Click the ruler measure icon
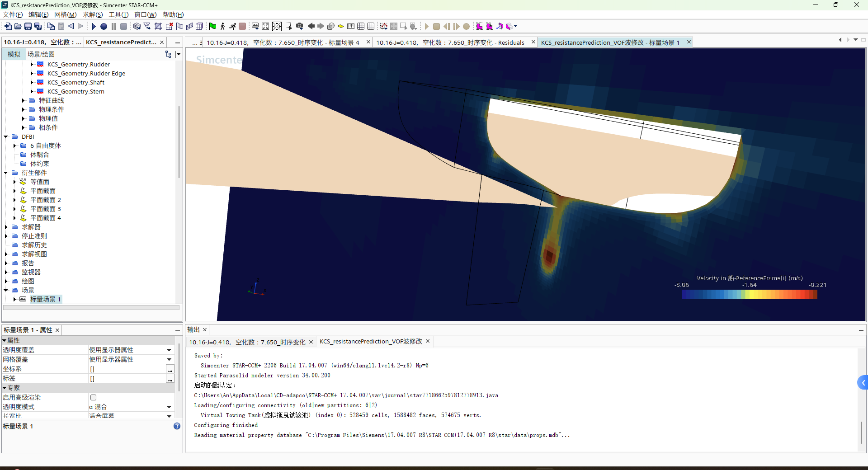 tap(351, 26)
